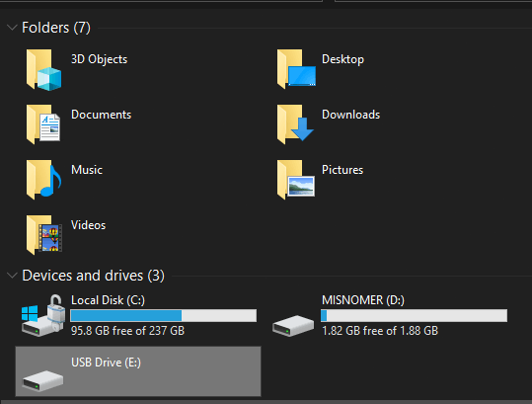Image resolution: width=532 pixels, height=404 pixels.
Task: Select the USB Drive (E:) icon
Action: [42, 381]
